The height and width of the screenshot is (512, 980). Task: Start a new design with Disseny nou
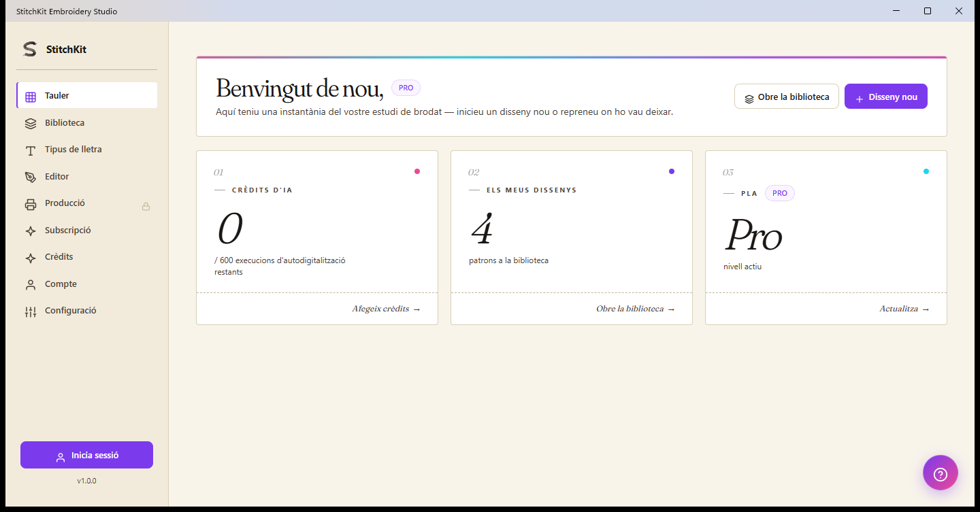coord(886,97)
